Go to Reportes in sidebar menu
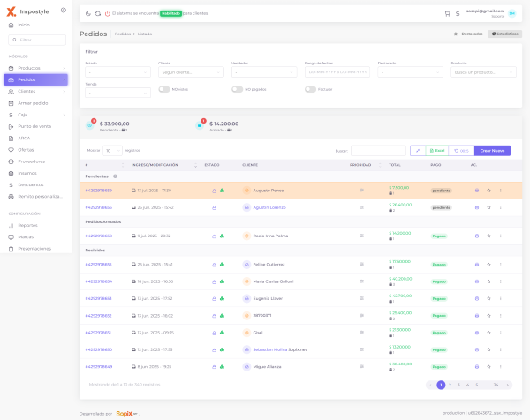 click(28, 225)
